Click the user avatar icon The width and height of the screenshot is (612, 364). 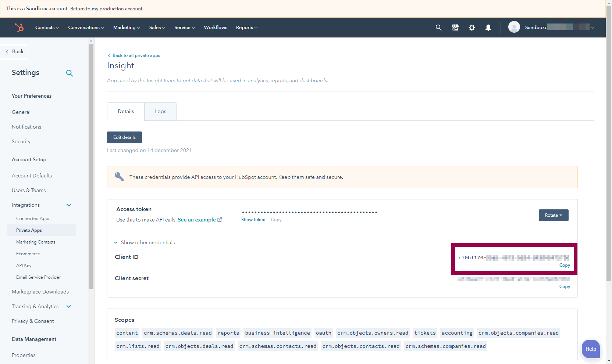click(x=514, y=27)
